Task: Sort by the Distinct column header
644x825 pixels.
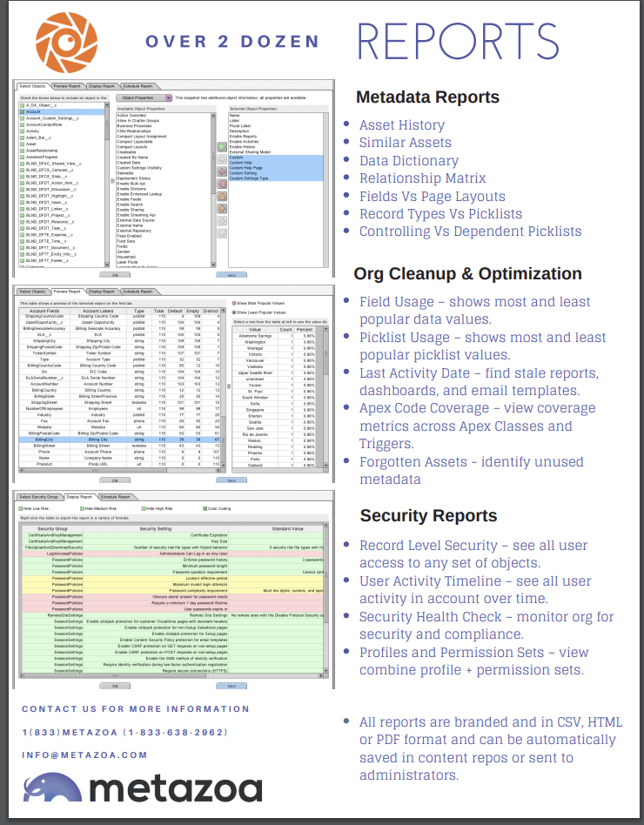Action: (x=211, y=311)
